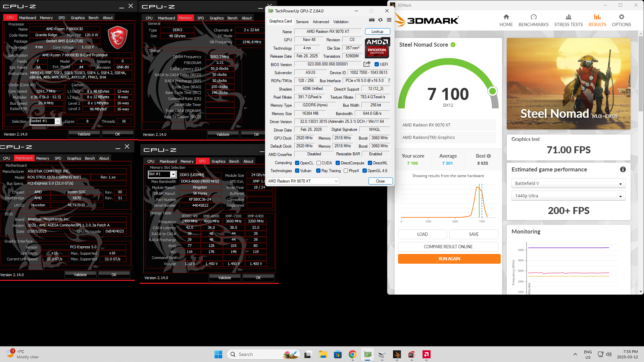Click the BIOS export share icon in GPU-Z
Viewport: 644px width, 362px height.
tap(367, 64)
